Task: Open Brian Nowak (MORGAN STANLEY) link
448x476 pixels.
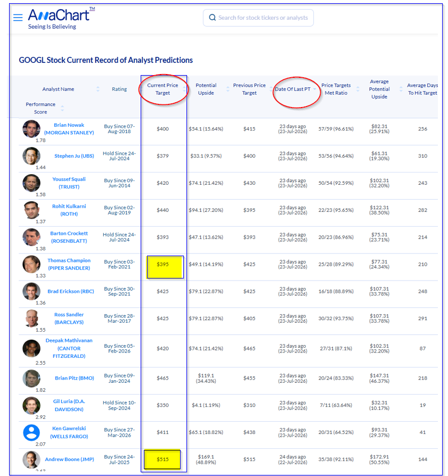Action: click(69, 129)
